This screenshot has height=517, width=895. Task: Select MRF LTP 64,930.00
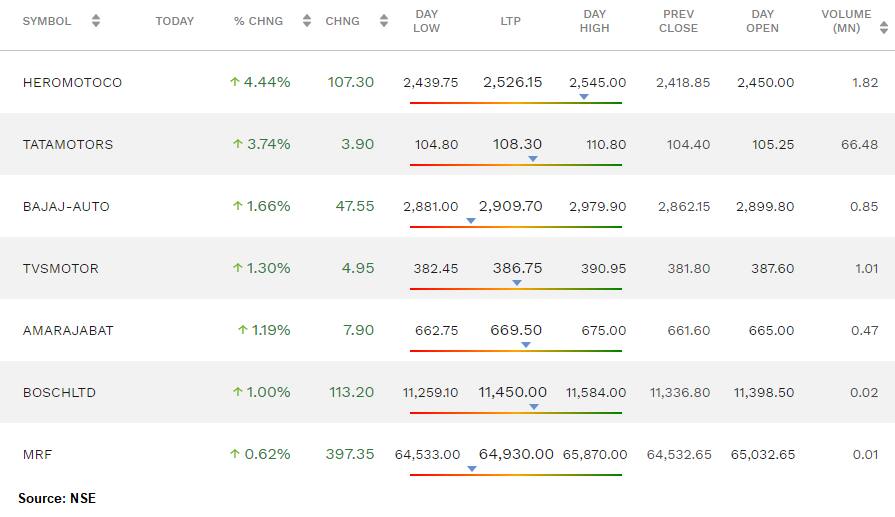[516, 454]
